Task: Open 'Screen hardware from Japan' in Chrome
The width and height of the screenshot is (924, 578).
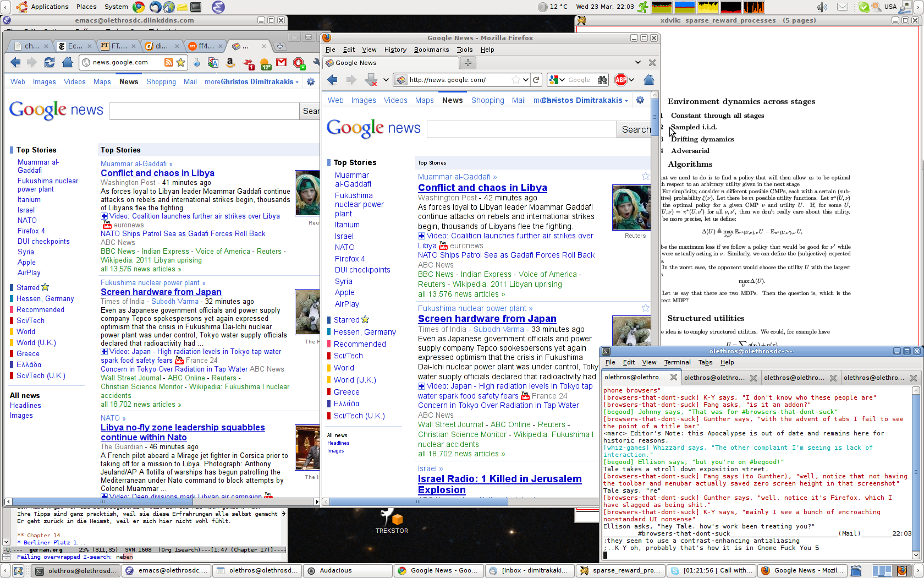Action: (161, 292)
